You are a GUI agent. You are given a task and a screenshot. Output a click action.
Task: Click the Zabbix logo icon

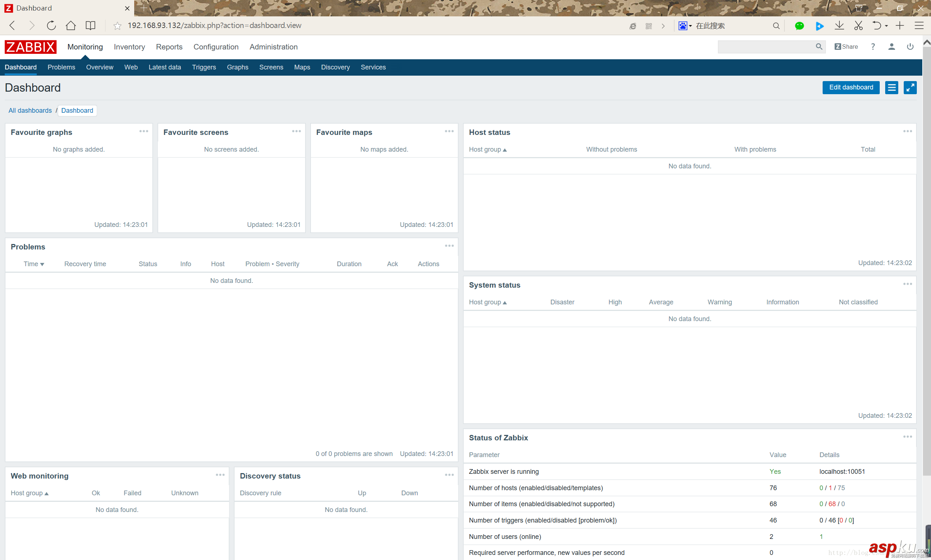tap(31, 46)
